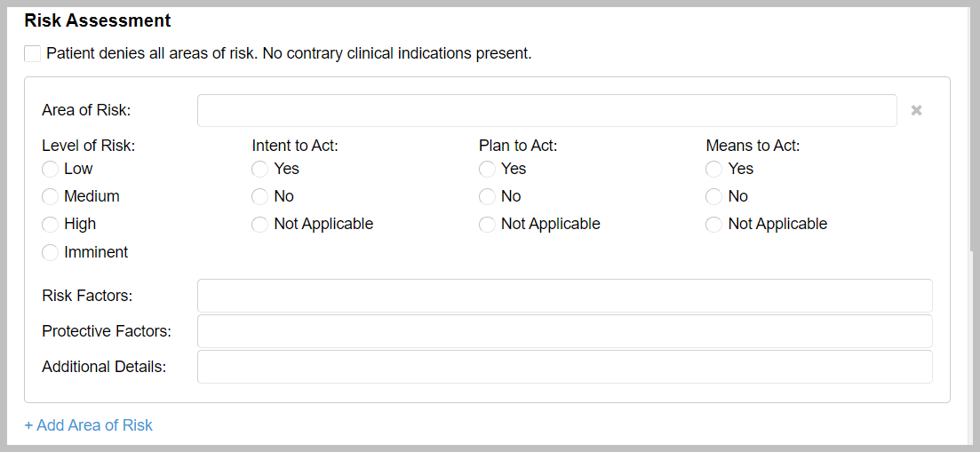Set Means to Act to Yes
Image resolution: width=980 pixels, height=452 pixels.
pyautogui.click(x=713, y=169)
